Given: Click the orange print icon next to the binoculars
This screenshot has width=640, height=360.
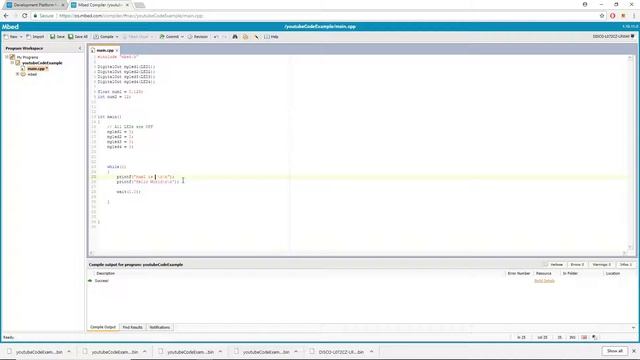Looking at the screenshot, I should [245, 37].
